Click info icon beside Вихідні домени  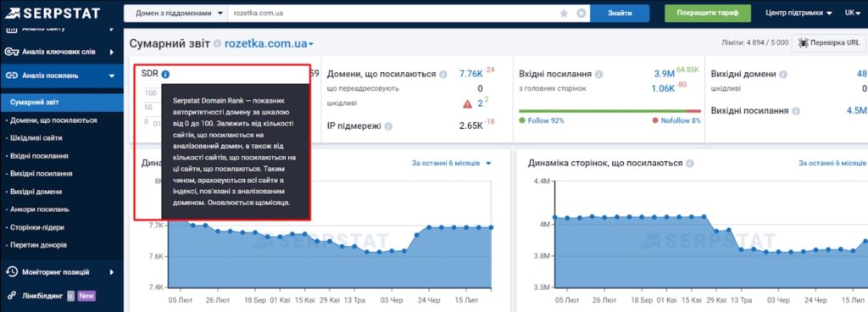point(782,74)
